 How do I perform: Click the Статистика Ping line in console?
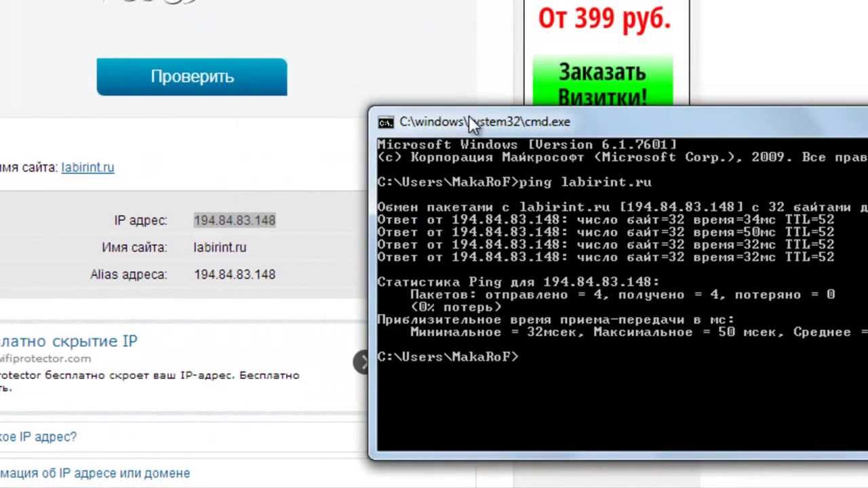pyautogui.click(x=518, y=282)
